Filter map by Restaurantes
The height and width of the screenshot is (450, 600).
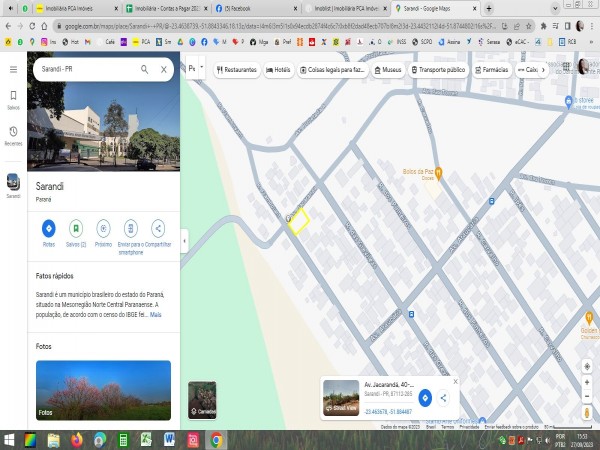click(x=237, y=70)
